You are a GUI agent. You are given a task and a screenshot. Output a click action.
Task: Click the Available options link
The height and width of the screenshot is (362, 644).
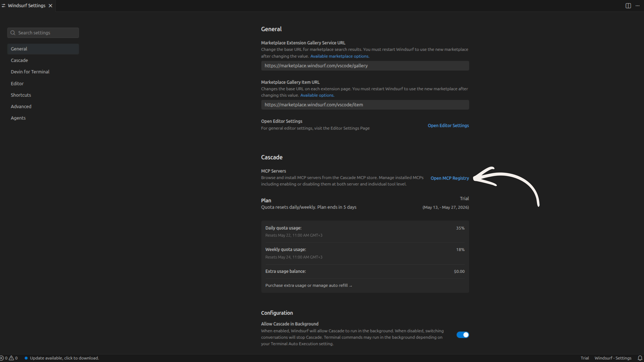click(x=317, y=95)
